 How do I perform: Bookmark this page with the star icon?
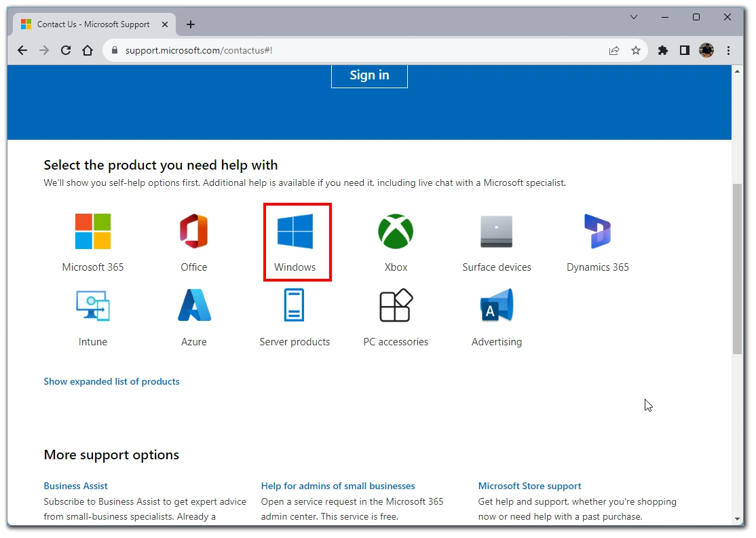(636, 50)
